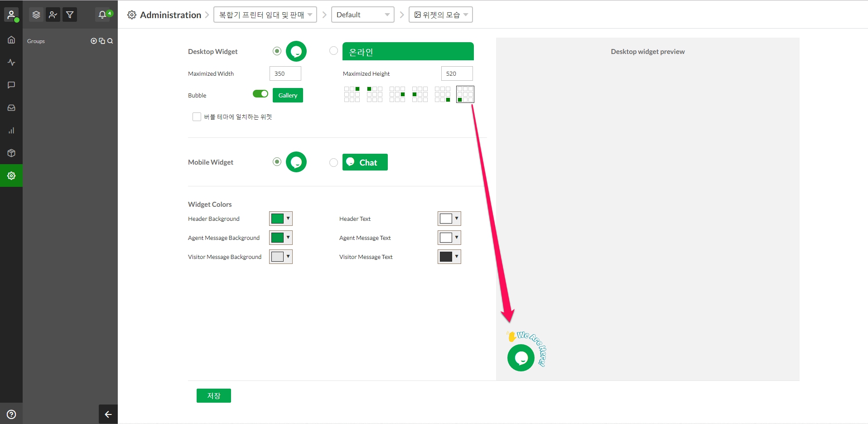Click the Administration breadcrumb heading
This screenshot has width=868, height=424.
tap(170, 15)
